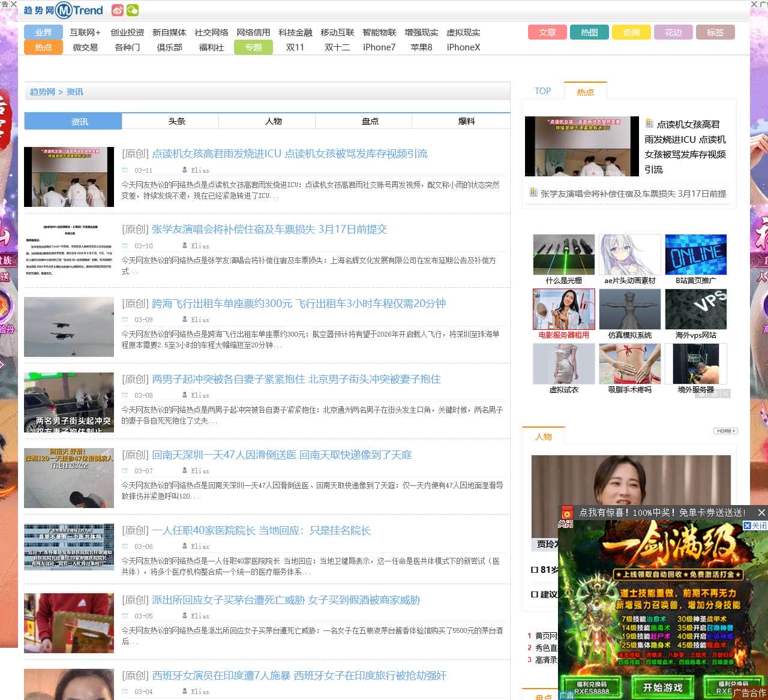Open the iPhone7 topic link
The width and height of the screenshot is (768, 700).
(x=379, y=47)
